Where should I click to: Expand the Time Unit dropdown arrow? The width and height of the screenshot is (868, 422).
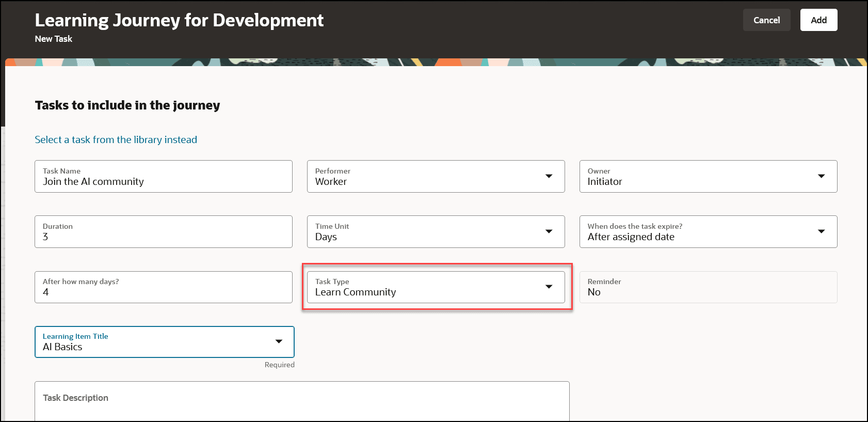click(x=549, y=231)
